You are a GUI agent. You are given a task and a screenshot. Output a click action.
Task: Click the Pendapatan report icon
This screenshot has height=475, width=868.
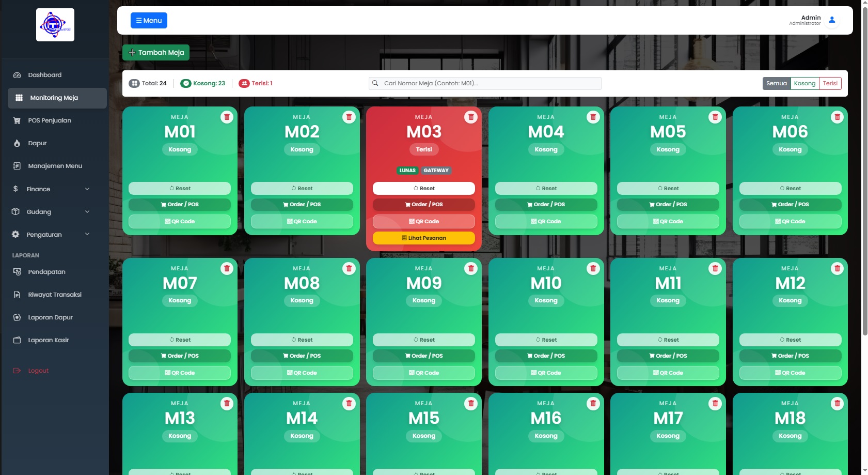(17, 272)
